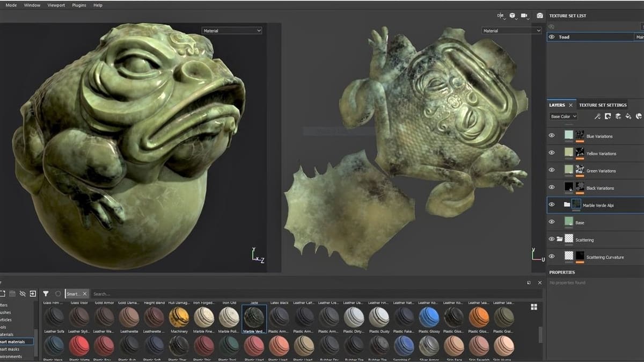The image size is (644, 362).
Task: Click the Base layer green swatch
Action: coord(569,221)
